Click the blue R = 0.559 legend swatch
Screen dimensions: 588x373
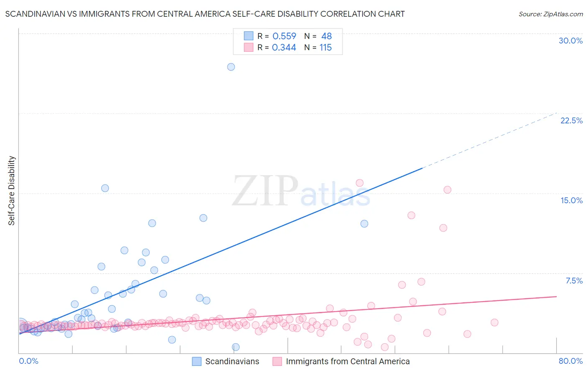(x=248, y=36)
